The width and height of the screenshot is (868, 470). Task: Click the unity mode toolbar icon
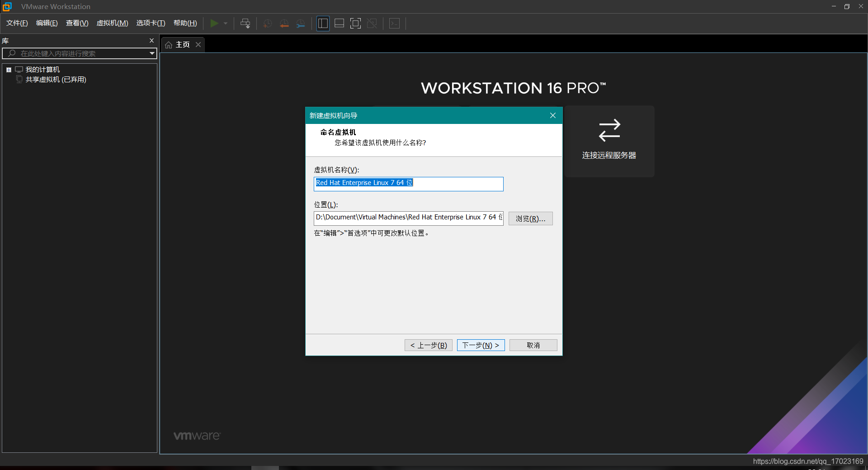click(x=372, y=23)
